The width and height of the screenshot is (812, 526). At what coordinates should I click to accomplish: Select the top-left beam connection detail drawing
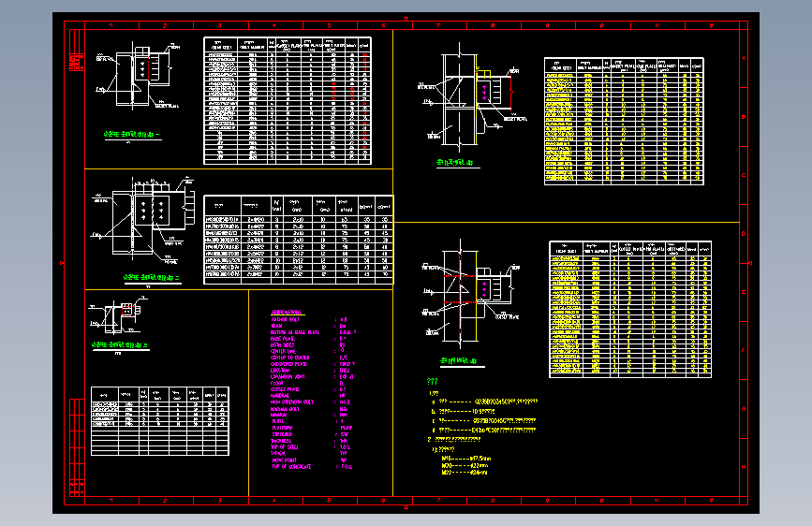139,77
